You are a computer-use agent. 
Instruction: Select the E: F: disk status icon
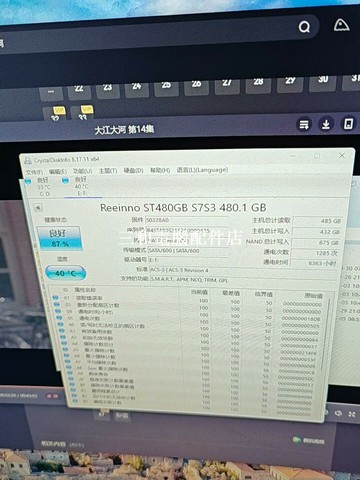click(65, 180)
